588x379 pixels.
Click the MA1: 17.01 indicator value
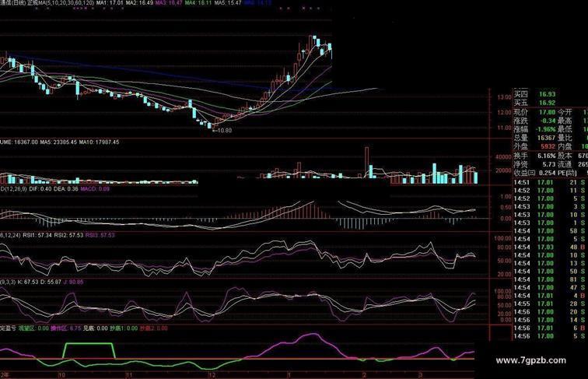coord(110,2)
